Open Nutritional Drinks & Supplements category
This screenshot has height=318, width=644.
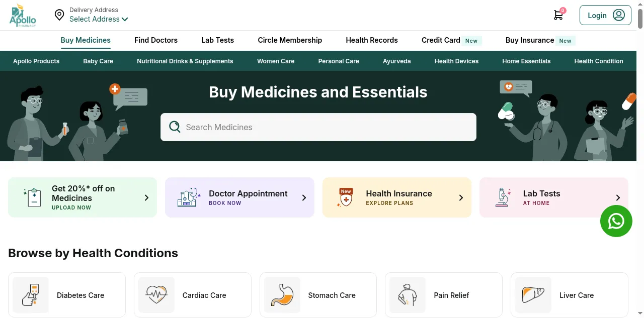[x=185, y=61]
